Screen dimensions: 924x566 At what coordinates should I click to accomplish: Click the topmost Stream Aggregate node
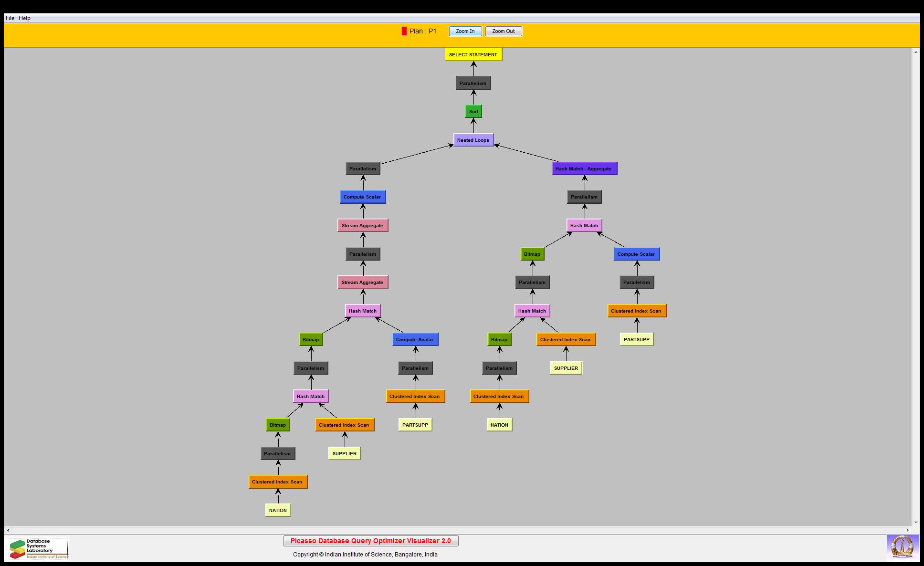(362, 225)
